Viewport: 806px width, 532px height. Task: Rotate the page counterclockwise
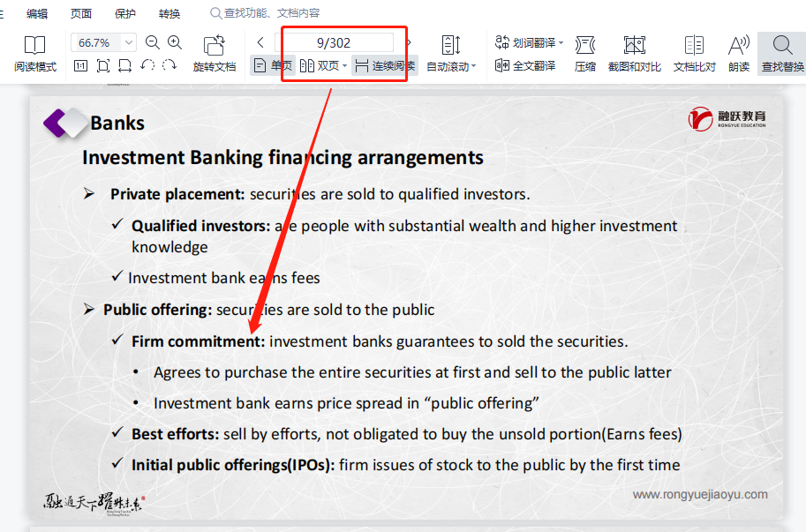(x=147, y=66)
